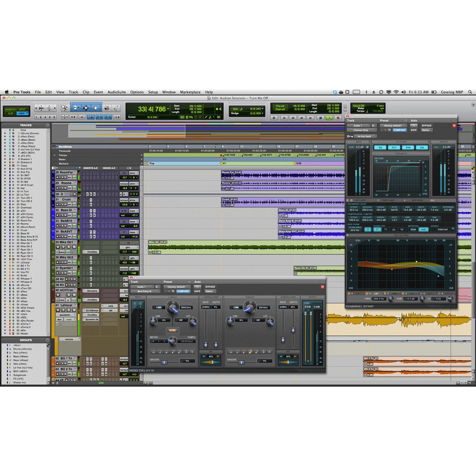476x476 pixels.
Task: Select the Pencil tool
Action: click(116, 108)
